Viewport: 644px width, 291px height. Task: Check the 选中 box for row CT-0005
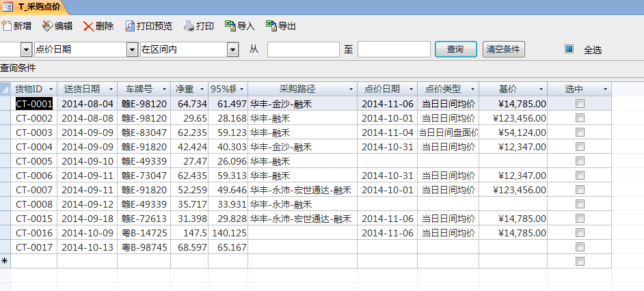coord(580,161)
